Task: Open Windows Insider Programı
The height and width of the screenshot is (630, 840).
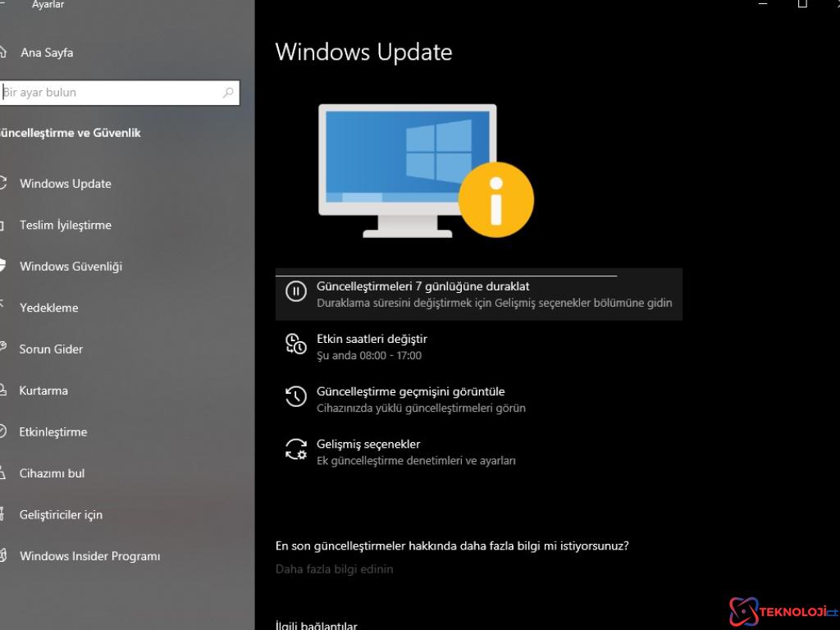Action: pyautogui.click(x=89, y=556)
